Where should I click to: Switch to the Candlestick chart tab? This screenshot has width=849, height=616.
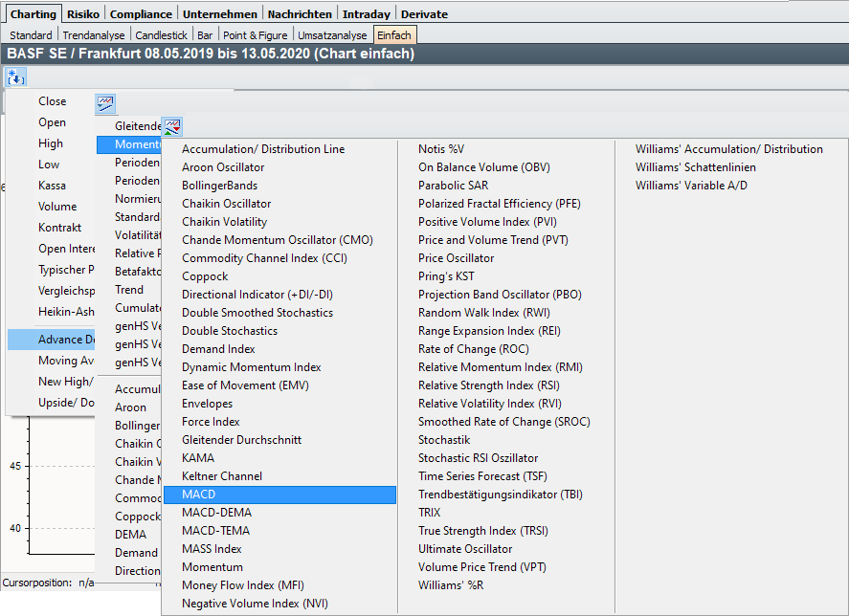pyautogui.click(x=161, y=35)
